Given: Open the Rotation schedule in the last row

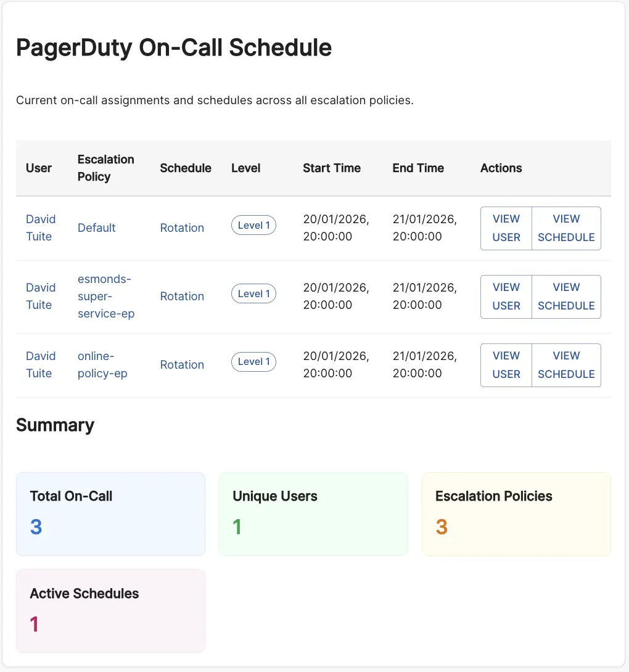Looking at the screenshot, I should pyautogui.click(x=182, y=364).
